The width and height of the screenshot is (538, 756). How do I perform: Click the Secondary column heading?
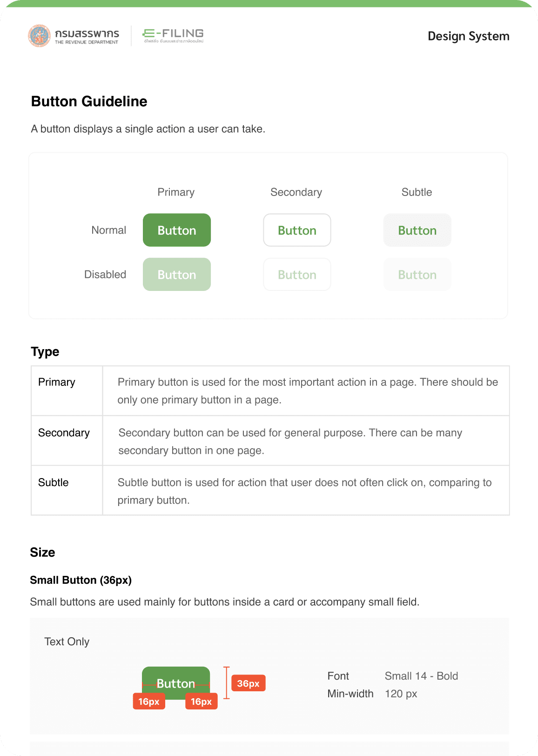pos(296,192)
